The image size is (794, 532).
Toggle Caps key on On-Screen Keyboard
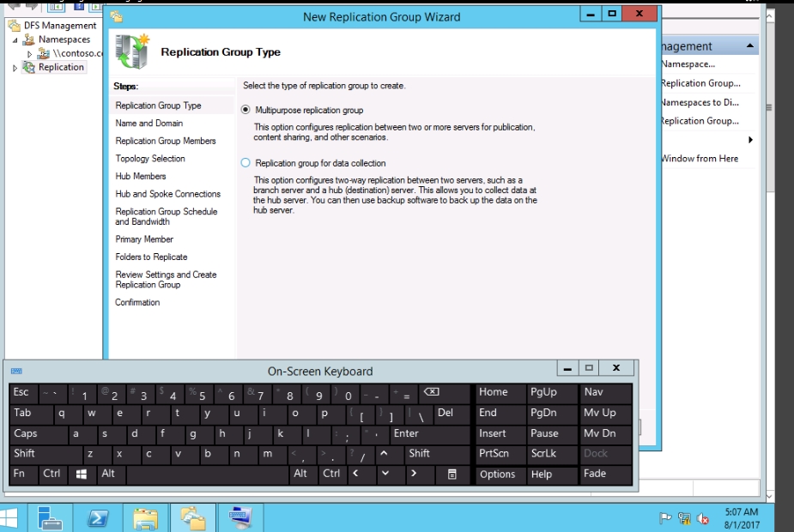tap(26, 434)
